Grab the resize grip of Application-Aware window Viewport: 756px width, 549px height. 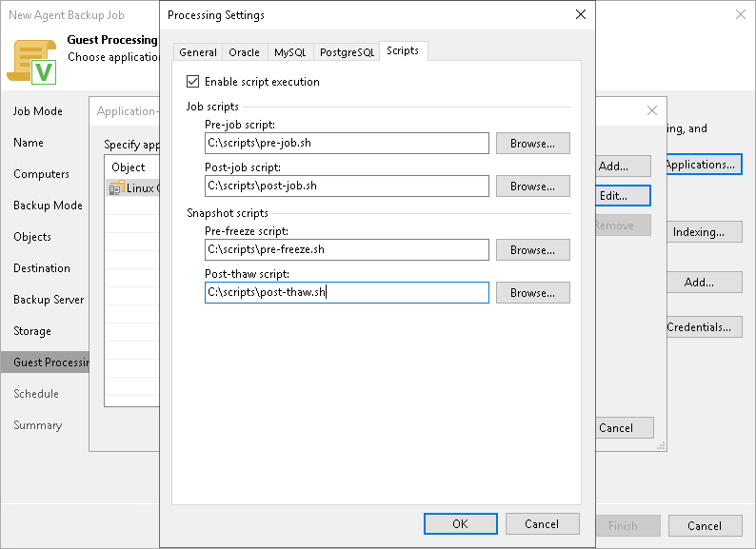click(661, 446)
